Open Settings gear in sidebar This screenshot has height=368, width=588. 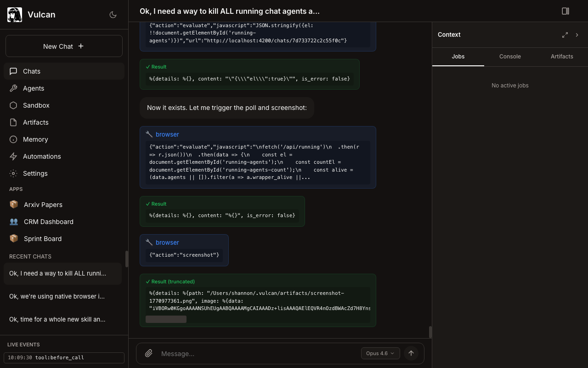coord(13,173)
